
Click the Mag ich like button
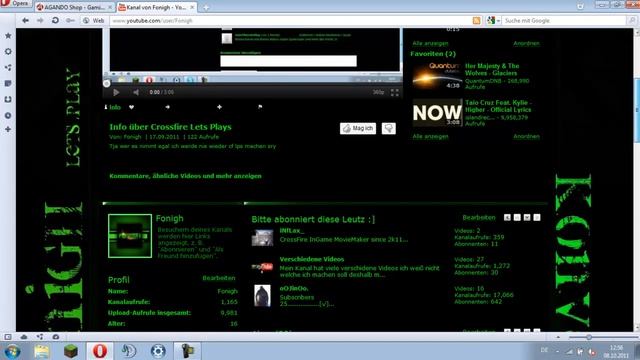click(x=358, y=129)
